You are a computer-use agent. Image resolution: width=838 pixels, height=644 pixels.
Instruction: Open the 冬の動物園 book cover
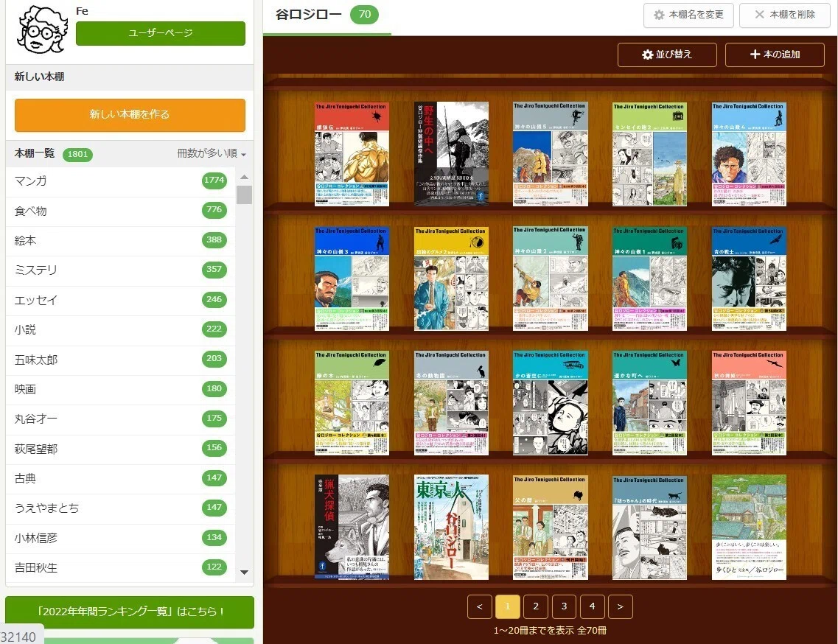(452, 403)
